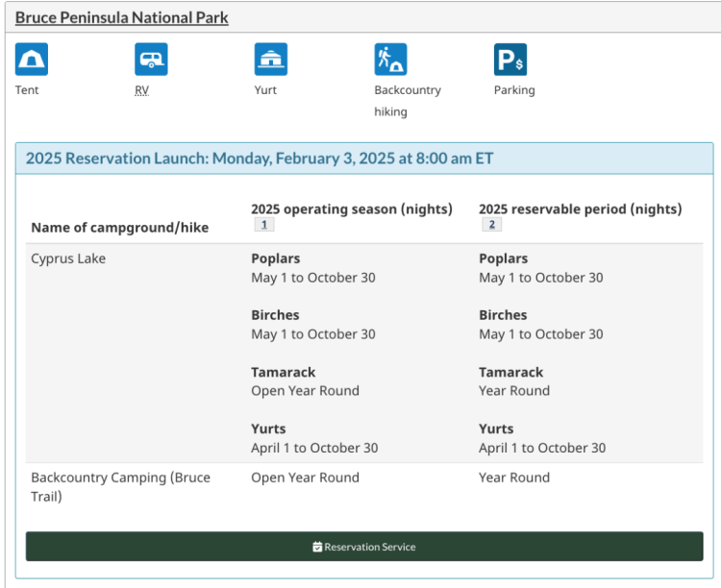Click Backcountry Camping (Bruce Trail) row name
The width and height of the screenshot is (721, 588).
click(120, 487)
